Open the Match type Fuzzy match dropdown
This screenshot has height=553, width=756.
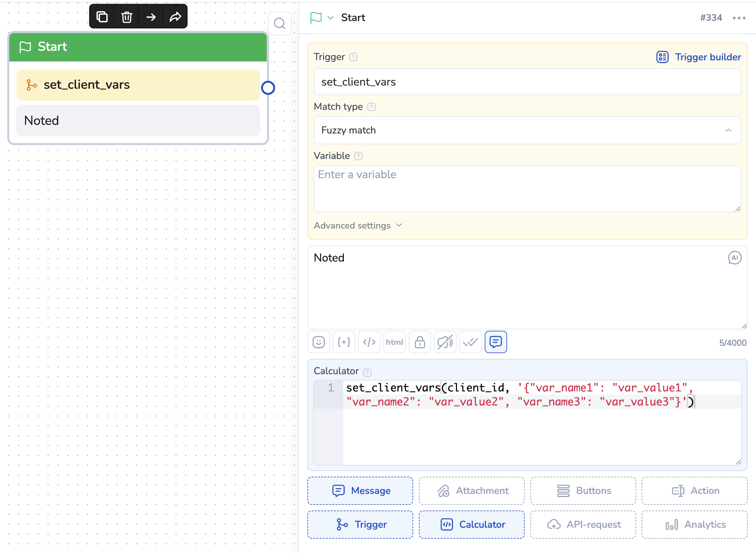(x=527, y=130)
